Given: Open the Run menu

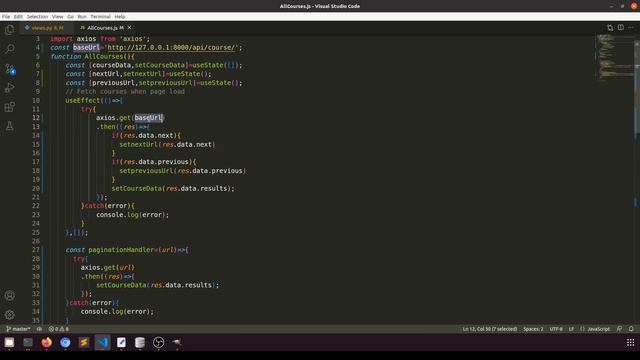Looking at the screenshot, I should click(x=82, y=16).
